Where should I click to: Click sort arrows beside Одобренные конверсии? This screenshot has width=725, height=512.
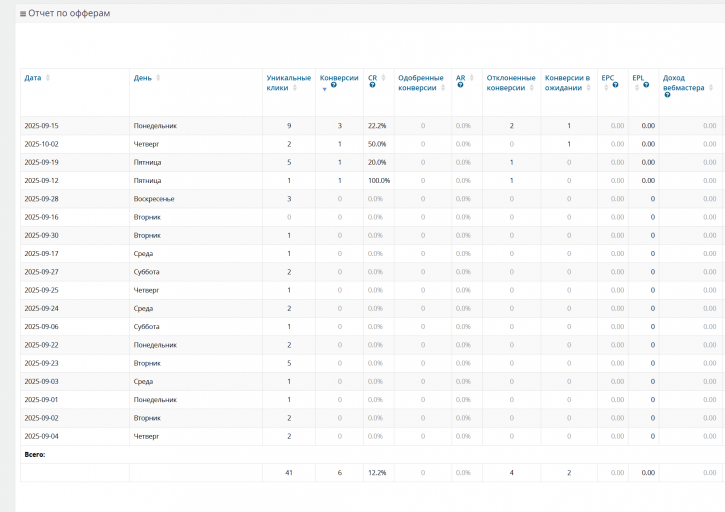click(443, 88)
